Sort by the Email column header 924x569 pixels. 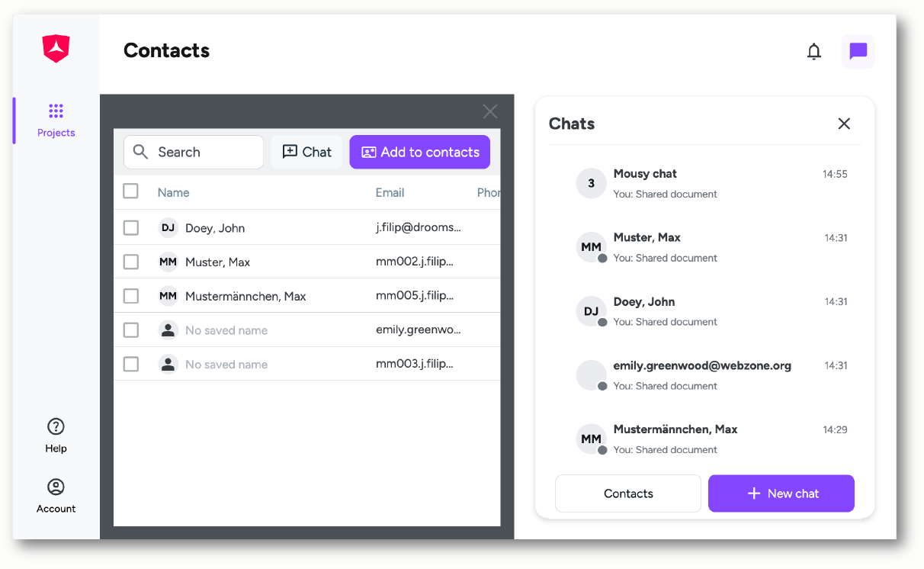pos(390,192)
